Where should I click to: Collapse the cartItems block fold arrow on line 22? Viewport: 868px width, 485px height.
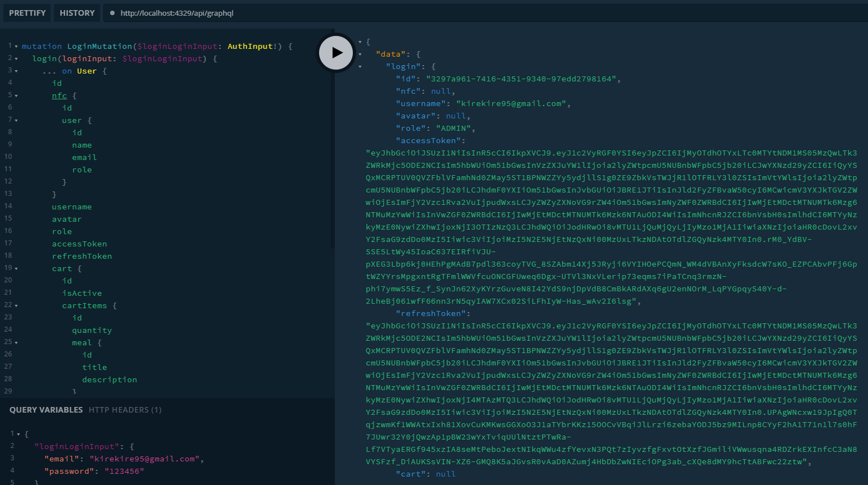tap(16, 306)
